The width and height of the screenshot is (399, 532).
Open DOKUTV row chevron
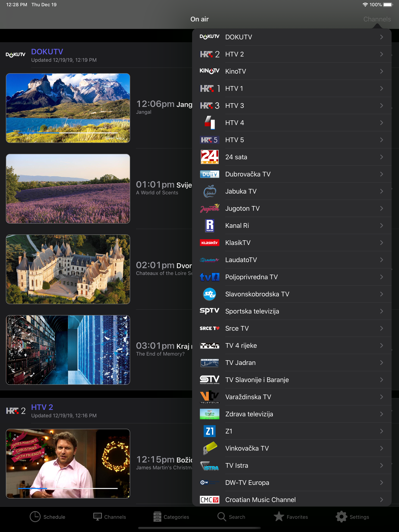(x=381, y=37)
